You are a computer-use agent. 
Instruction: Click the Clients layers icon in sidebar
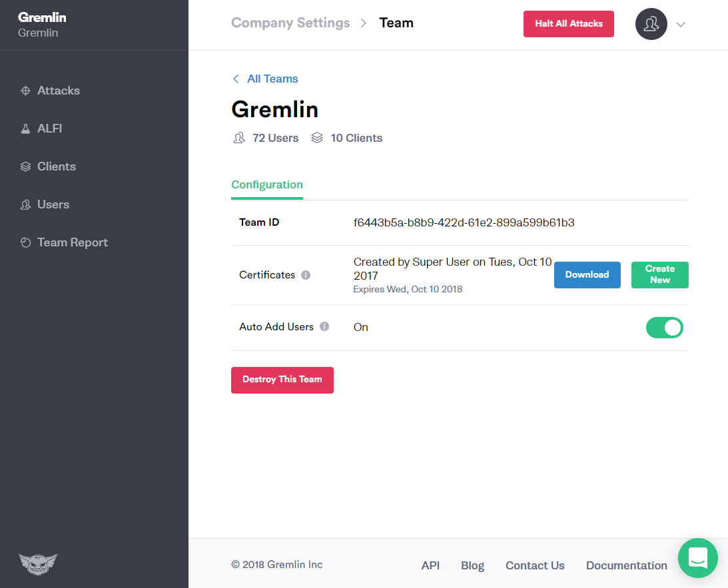(x=25, y=166)
